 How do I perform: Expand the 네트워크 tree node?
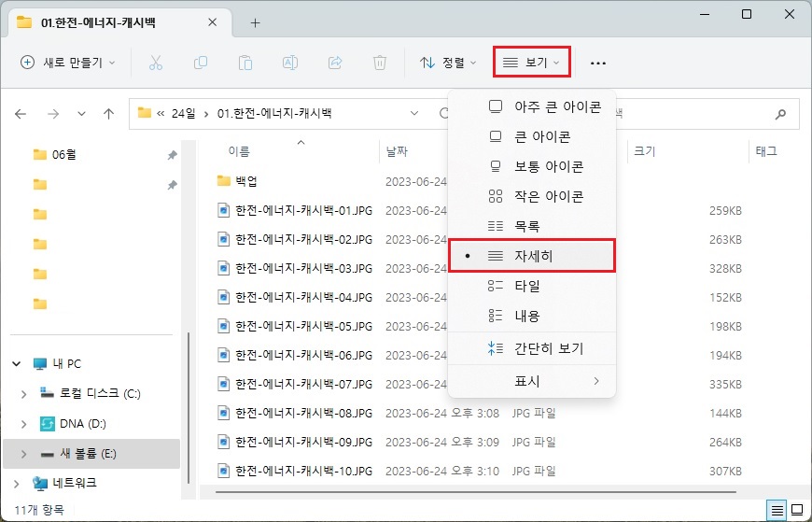pyautogui.click(x=17, y=484)
